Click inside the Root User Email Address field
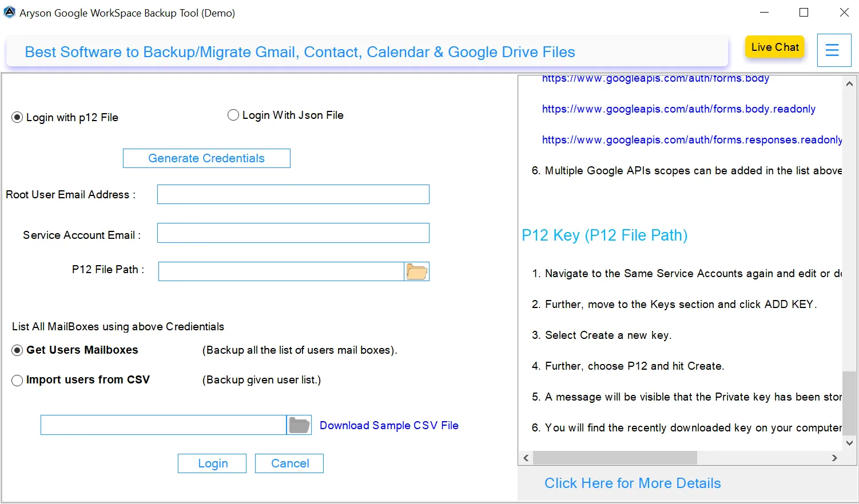This screenshot has width=859, height=504. pos(293,194)
